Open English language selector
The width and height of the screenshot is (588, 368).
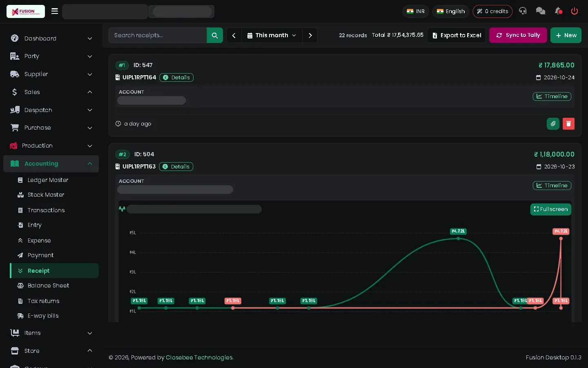(x=451, y=11)
